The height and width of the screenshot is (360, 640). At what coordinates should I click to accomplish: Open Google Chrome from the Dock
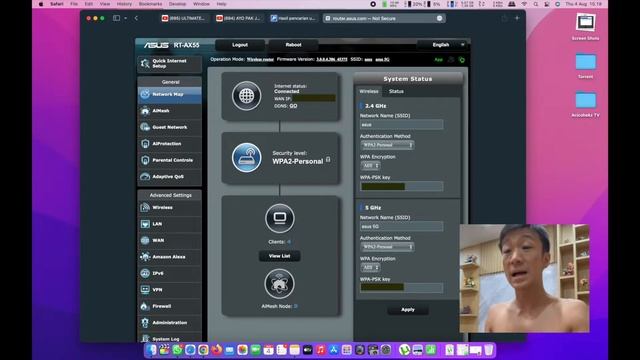click(x=203, y=350)
